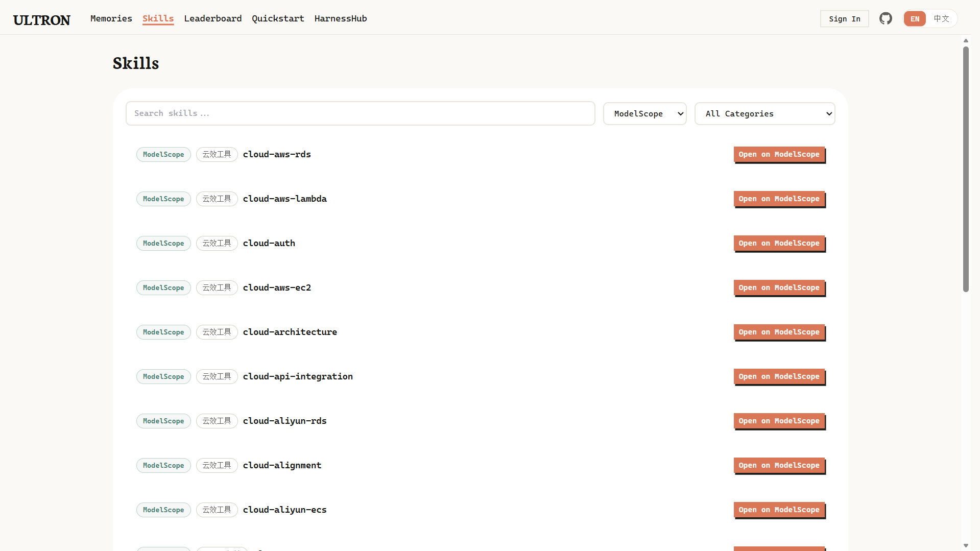The width and height of the screenshot is (980, 551).
Task: Click the ModelScope tag on cloud-aws-rds
Action: tap(163, 154)
